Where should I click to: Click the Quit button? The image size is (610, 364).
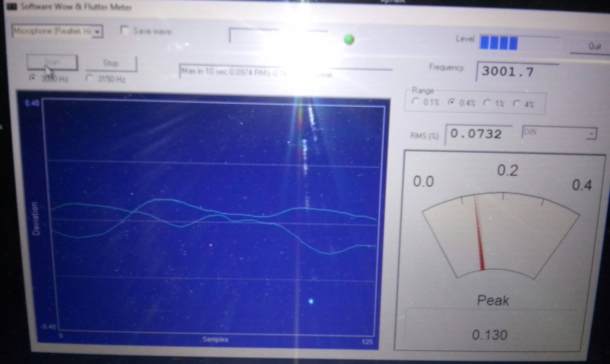pyautogui.click(x=594, y=46)
